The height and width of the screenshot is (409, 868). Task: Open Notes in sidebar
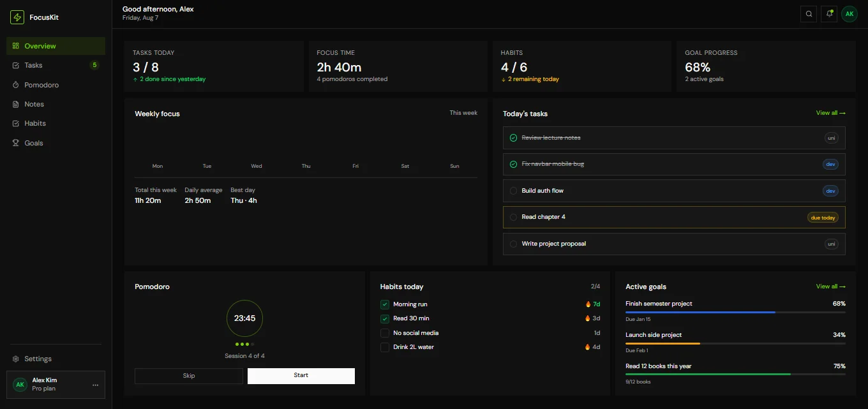click(x=56, y=104)
